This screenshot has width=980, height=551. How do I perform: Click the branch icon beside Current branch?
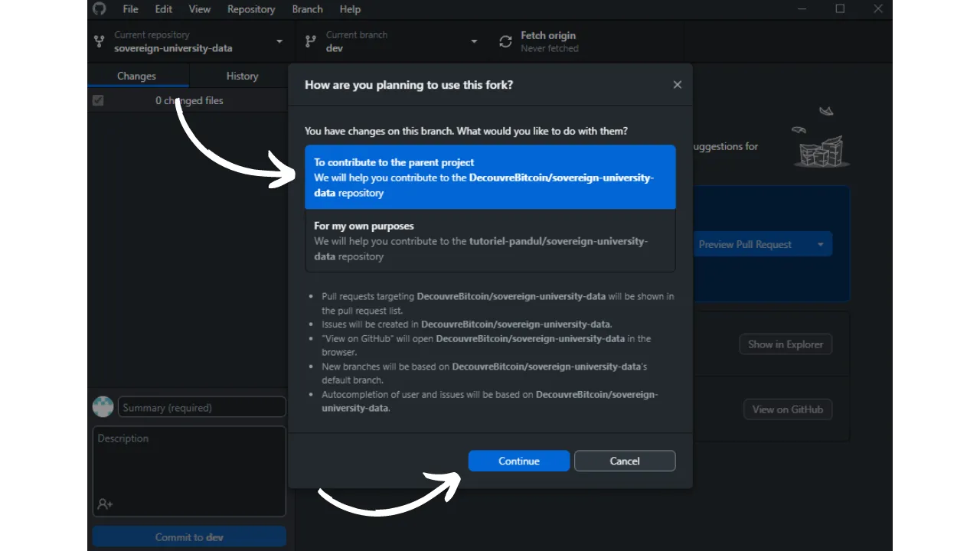coord(310,41)
